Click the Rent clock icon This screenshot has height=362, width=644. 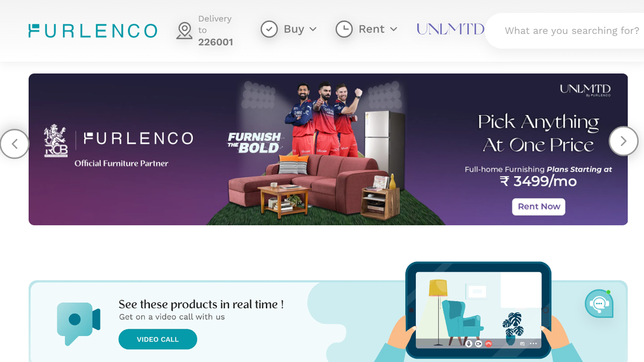click(344, 29)
